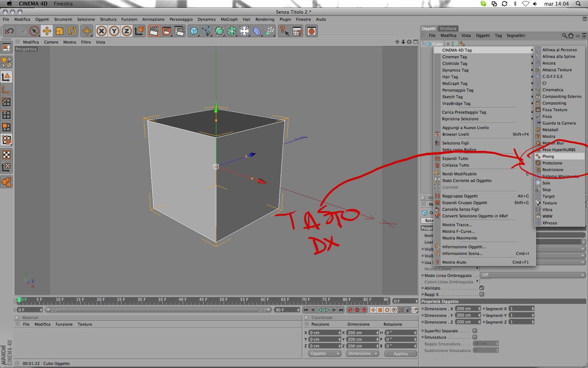Jump to the end of the animation
Viewport: 588px width, 368px height.
point(341,310)
